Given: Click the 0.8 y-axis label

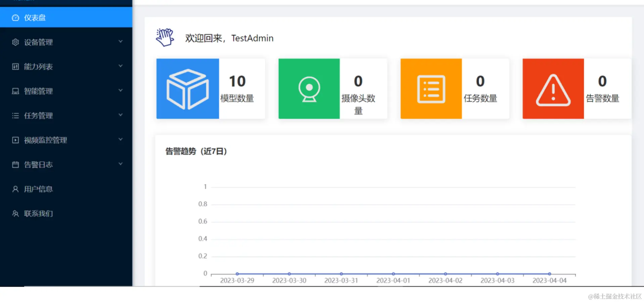Looking at the screenshot, I should tap(203, 204).
